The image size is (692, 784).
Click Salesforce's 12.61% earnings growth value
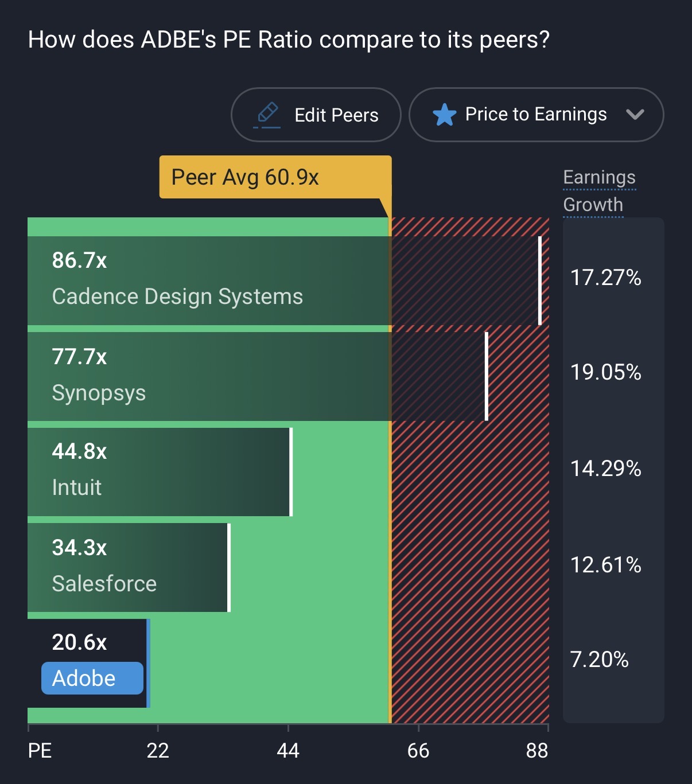pos(605,565)
